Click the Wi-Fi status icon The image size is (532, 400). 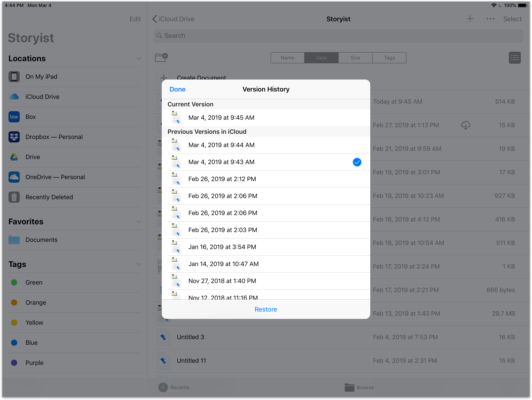click(494, 5)
